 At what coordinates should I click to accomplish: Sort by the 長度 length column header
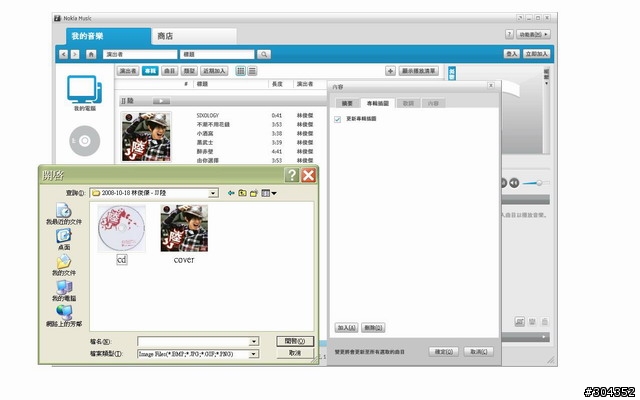click(x=278, y=84)
